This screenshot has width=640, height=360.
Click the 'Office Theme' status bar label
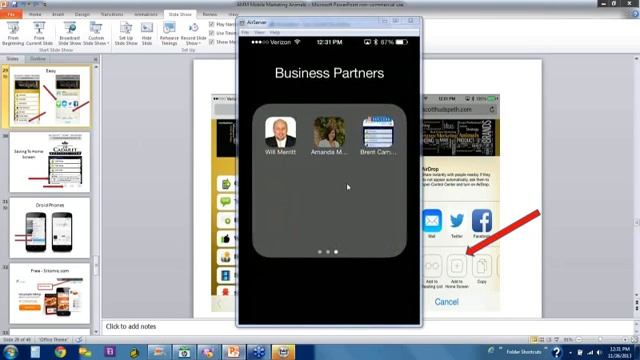53,340
